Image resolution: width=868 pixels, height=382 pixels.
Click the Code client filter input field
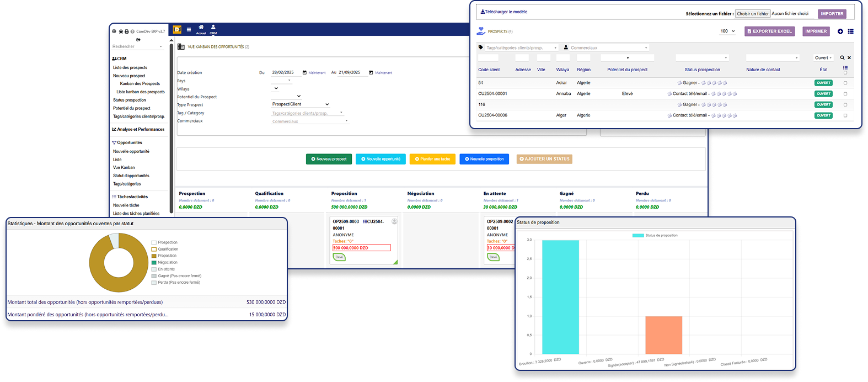489,57
